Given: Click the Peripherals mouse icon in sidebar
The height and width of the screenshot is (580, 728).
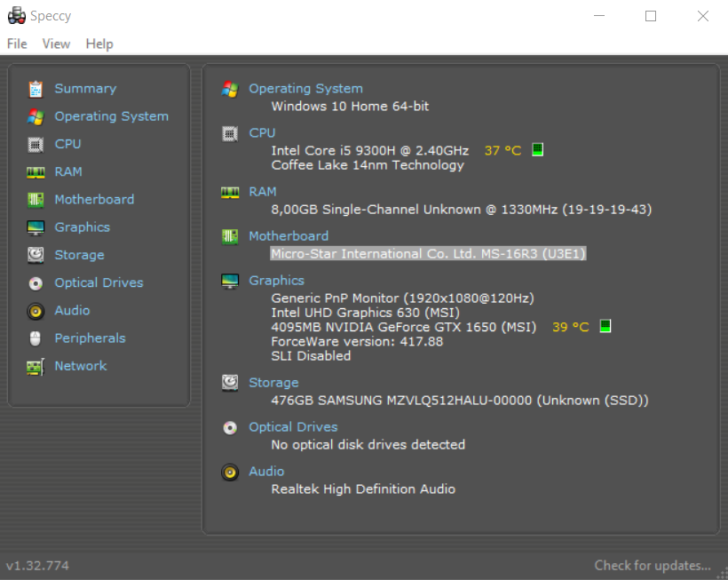Looking at the screenshot, I should (x=36, y=338).
